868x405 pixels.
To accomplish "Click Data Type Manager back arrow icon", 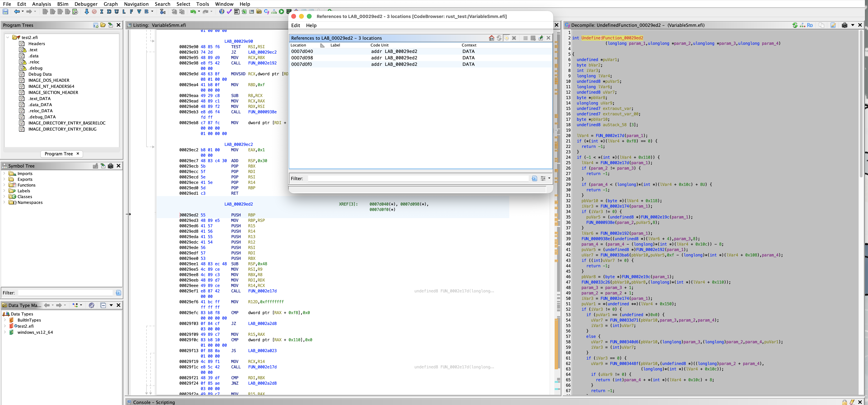I will (x=47, y=305).
